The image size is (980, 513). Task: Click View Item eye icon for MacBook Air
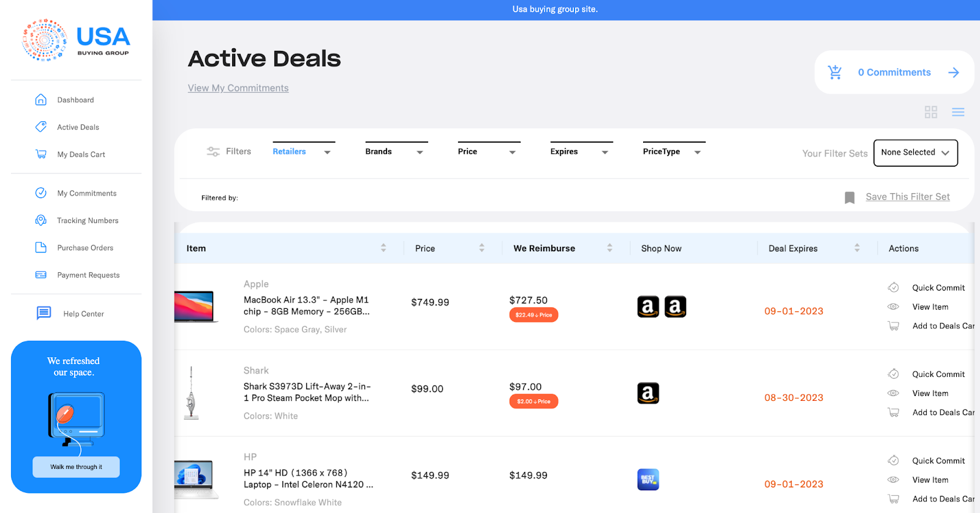[x=894, y=306]
